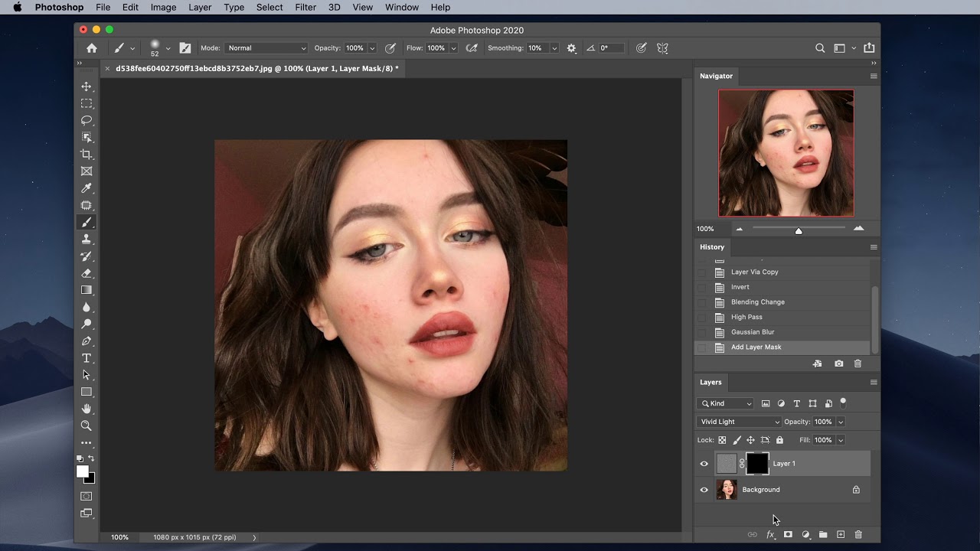Toggle history brush source for Gaussian Blur
980x551 pixels.
tap(701, 332)
